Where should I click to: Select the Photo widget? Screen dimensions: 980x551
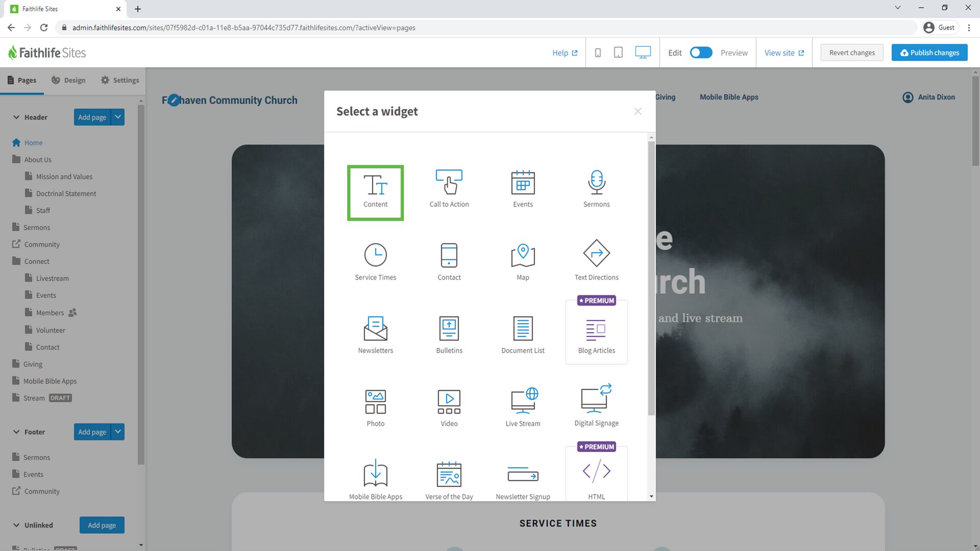[375, 408]
